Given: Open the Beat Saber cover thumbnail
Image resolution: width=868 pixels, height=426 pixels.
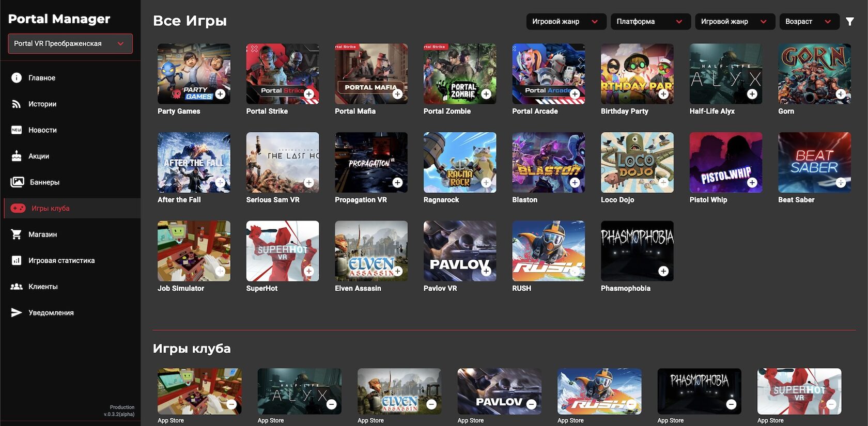Looking at the screenshot, I should point(814,163).
